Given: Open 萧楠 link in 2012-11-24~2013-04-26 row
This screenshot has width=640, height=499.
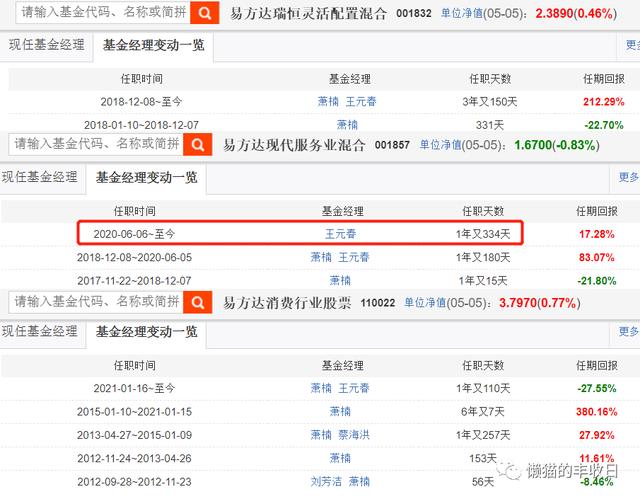Looking at the screenshot, I should click(x=340, y=458).
